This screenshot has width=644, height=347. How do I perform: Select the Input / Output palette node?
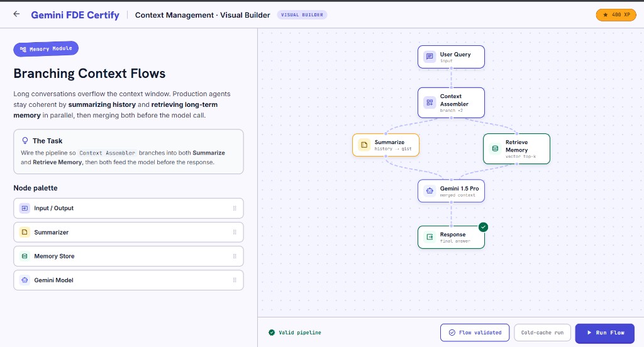pos(128,208)
